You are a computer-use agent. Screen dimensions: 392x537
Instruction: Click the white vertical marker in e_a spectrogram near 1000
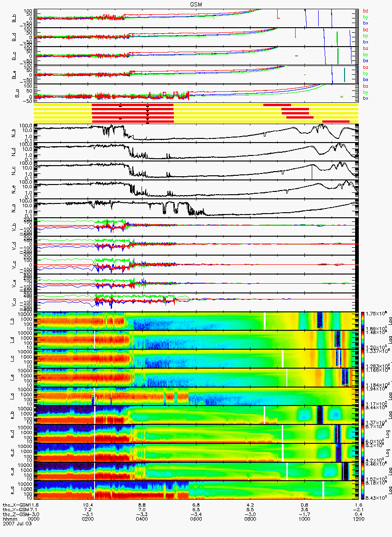(323, 490)
